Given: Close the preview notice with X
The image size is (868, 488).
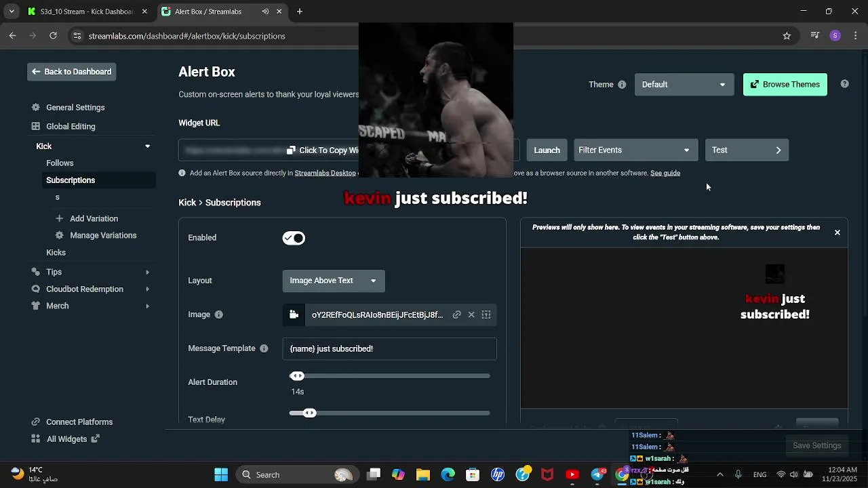Looking at the screenshot, I should [x=837, y=232].
